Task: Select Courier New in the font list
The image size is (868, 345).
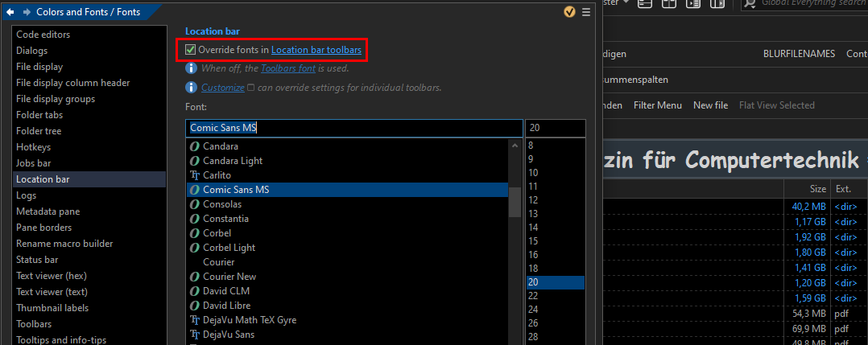Action: pyautogui.click(x=229, y=277)
